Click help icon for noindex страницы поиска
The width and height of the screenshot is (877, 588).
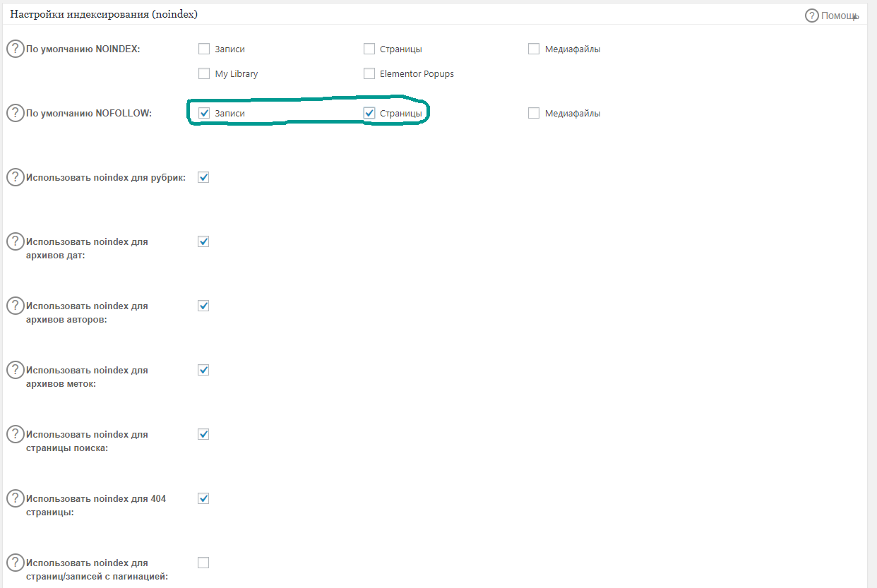coord(15,434)
